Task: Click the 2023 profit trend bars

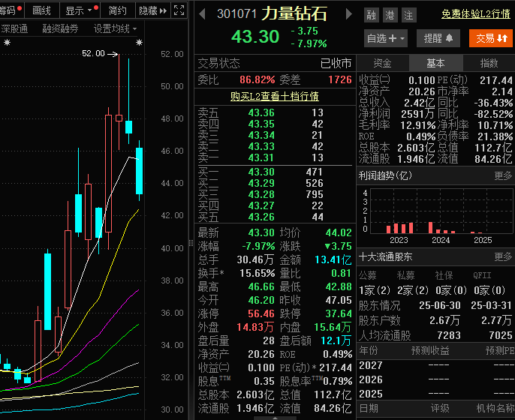Action: click(399, 228)
